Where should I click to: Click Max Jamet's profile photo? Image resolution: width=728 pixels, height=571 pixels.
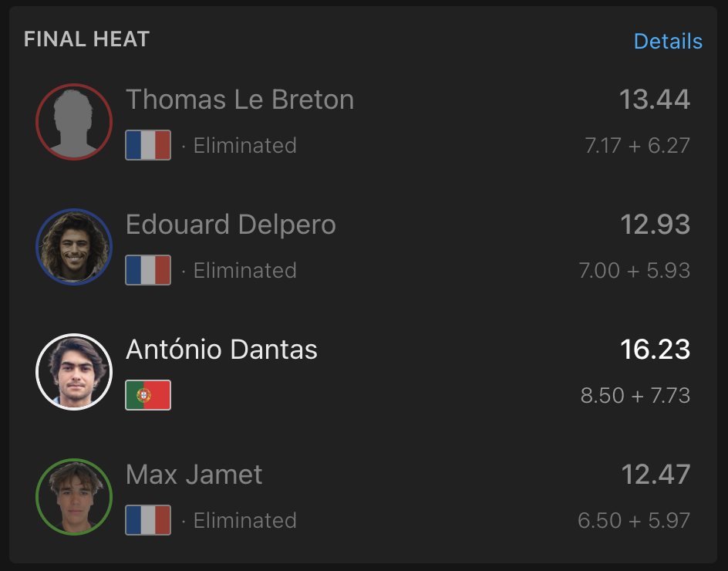click(74, 497)
